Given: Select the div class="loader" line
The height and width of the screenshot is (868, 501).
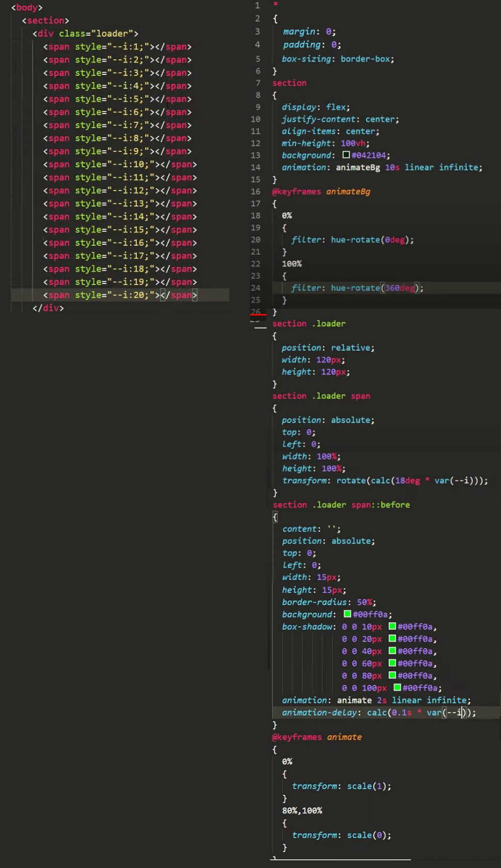Looking at the screenshot, I should 85,34.
